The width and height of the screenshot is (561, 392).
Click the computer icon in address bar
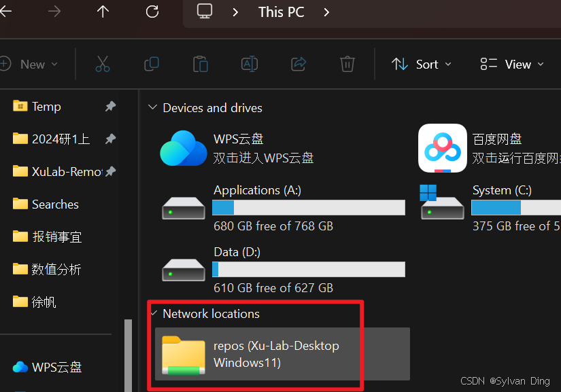[x=205, y=11]
